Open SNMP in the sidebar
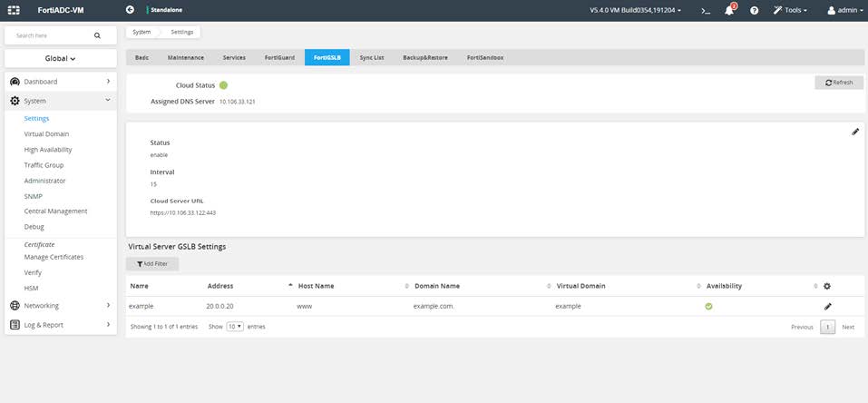 click(34, 196)
